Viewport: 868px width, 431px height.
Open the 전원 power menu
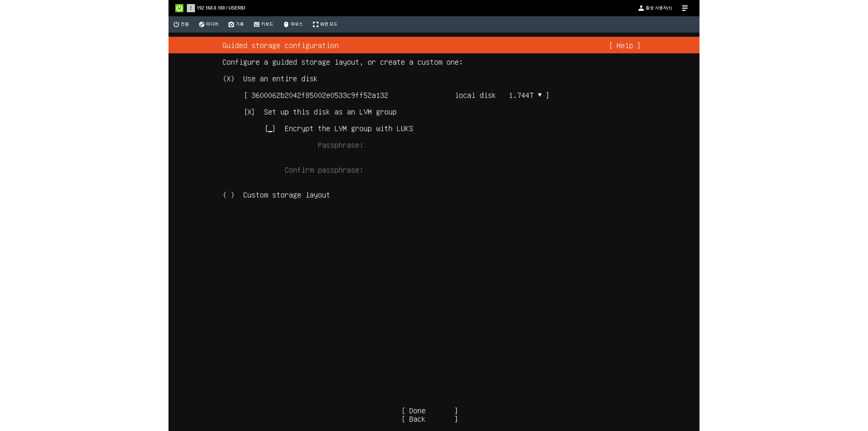click(x=181, y=24)
